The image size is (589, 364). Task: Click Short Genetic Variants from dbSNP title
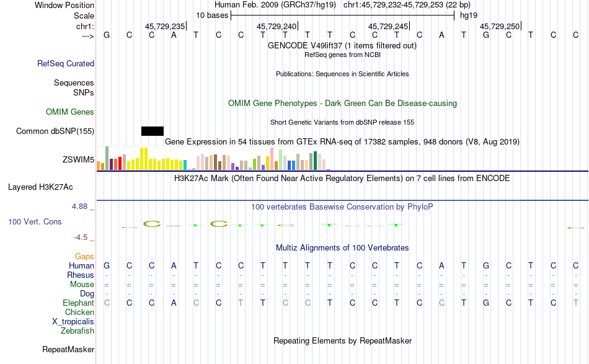tap(342, 122)
